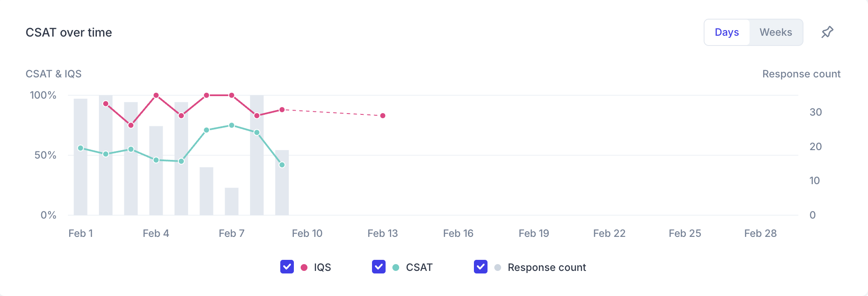Viewport: 868px width, 296px height.
Task: Select the CSAT data point at Feb 1
Action: tap(81, 148)
